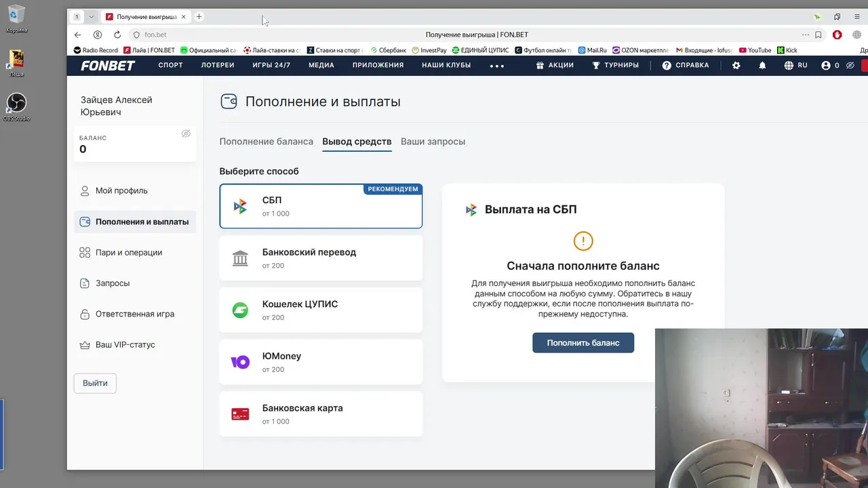Image resolution: width=868 pixels, height=488 pixels.
Task: Select Вывод средств tab
Action: 357,142
